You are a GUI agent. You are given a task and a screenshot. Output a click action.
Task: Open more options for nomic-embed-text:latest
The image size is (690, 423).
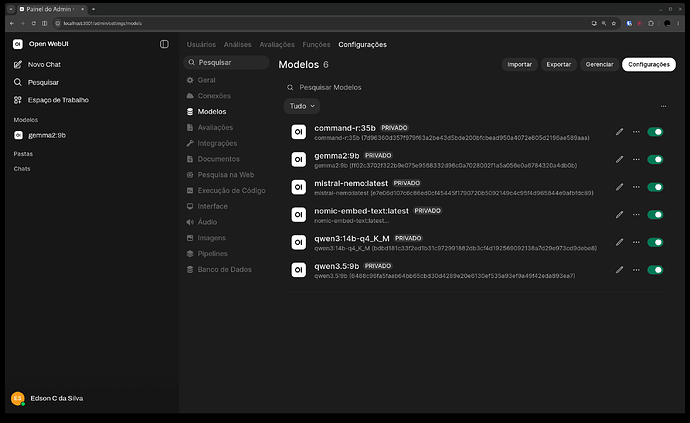[x=636, y=214]
